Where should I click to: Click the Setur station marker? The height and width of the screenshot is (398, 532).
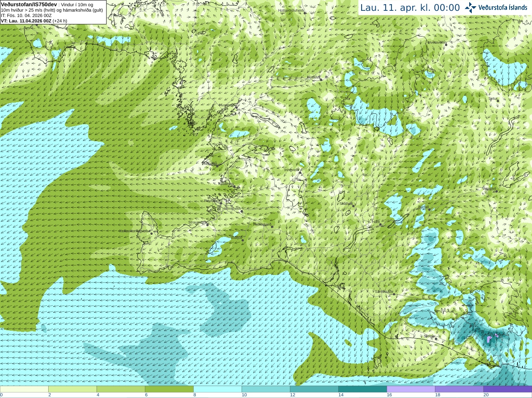click(498, 101)
